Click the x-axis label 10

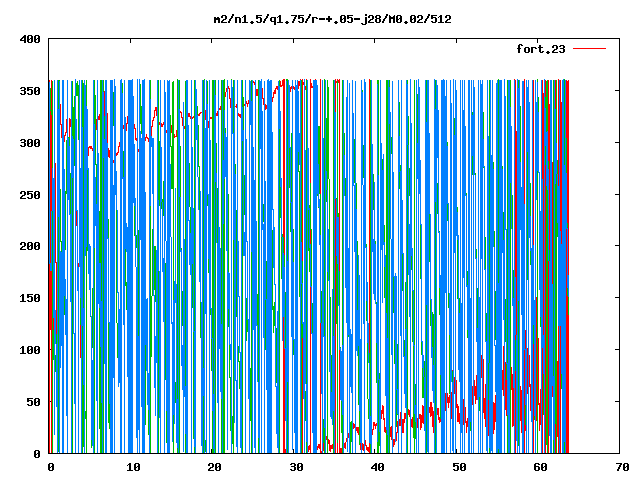click(133, 467)
